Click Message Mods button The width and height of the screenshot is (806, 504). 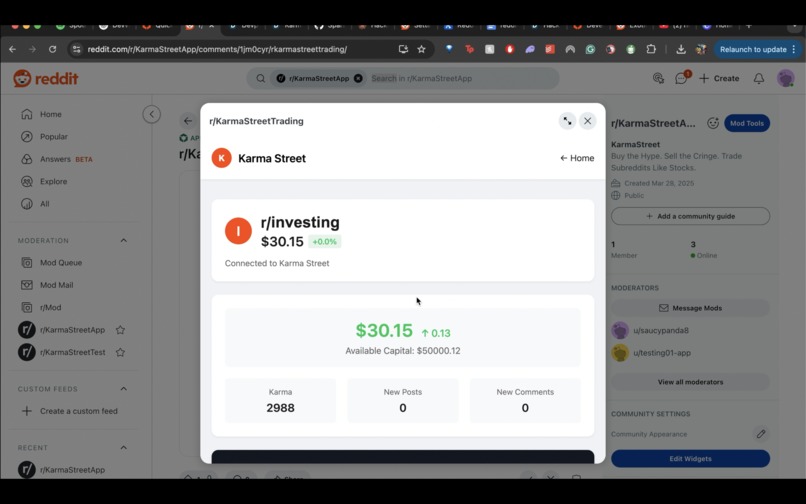tap(690, 308)
